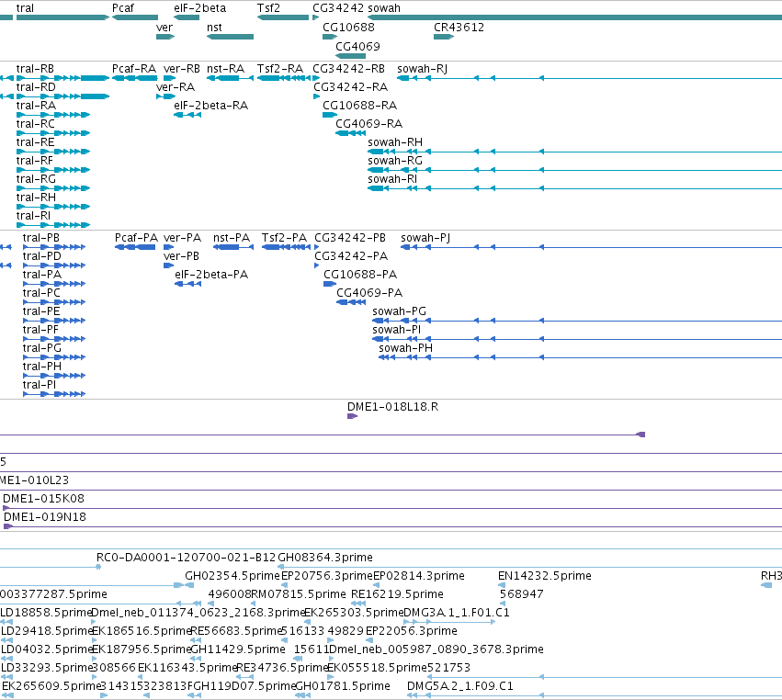Screen dimensions: 782x700
Task: Click the CR43612 gene label
Action: click(459, 28)
